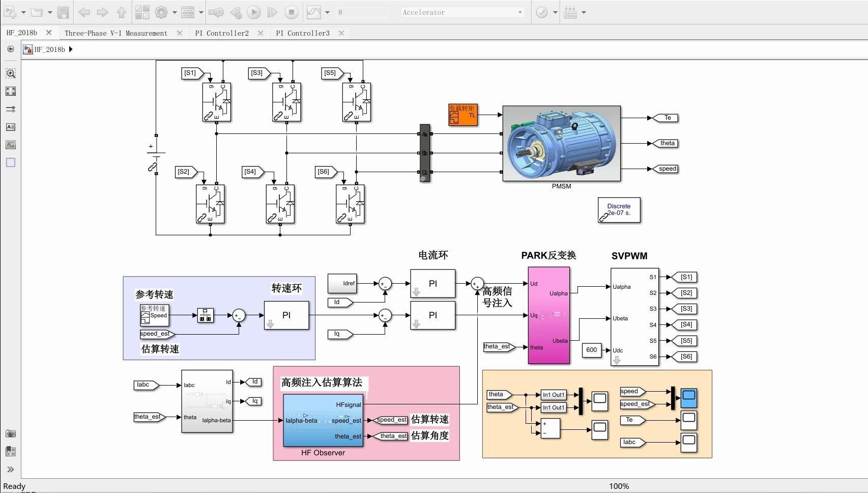Run the simulation
This screenshot has width=868, height=493.
click(x=253, y=12)
